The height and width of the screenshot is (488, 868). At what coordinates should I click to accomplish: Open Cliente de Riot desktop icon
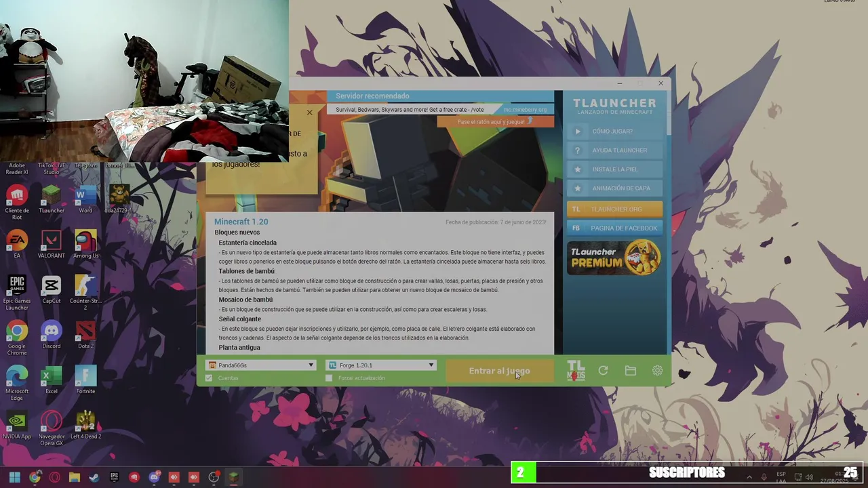(17, 202)
